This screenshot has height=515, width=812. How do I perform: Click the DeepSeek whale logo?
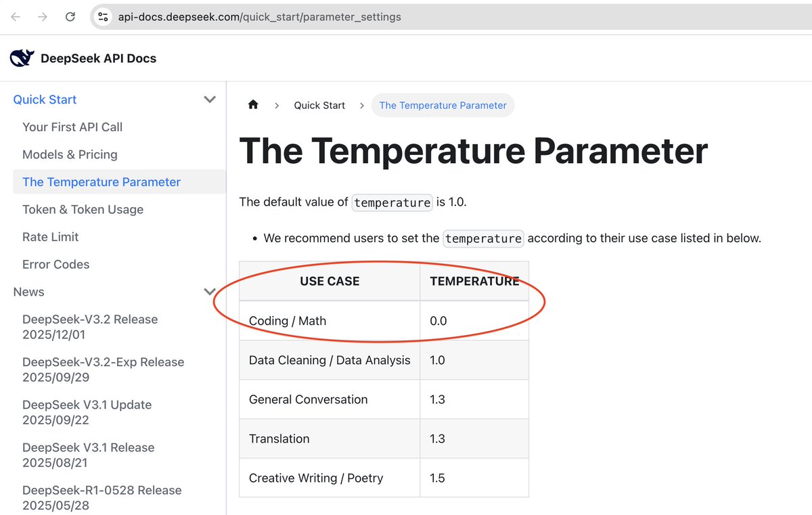(x=22, y=58)
